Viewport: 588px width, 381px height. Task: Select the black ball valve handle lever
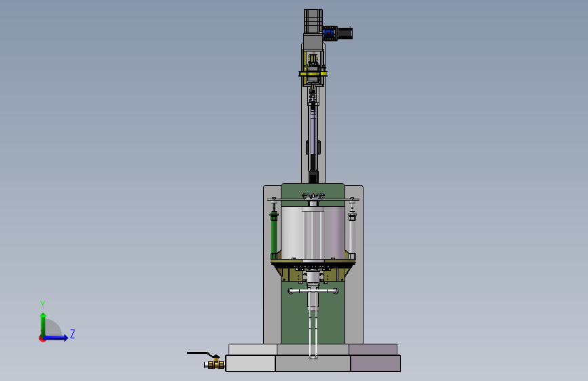click(x=203, y=354)
